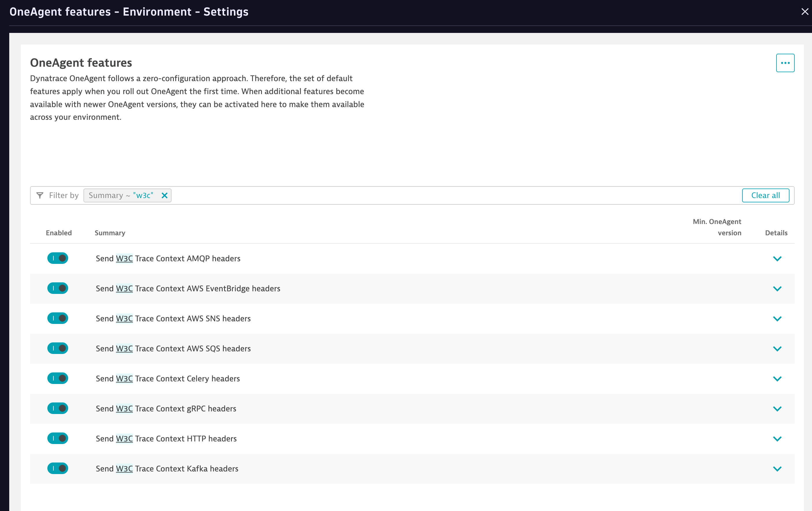Toggle the HTTP headers feature switch
812x511 pixels.
[x=58, y=438]
